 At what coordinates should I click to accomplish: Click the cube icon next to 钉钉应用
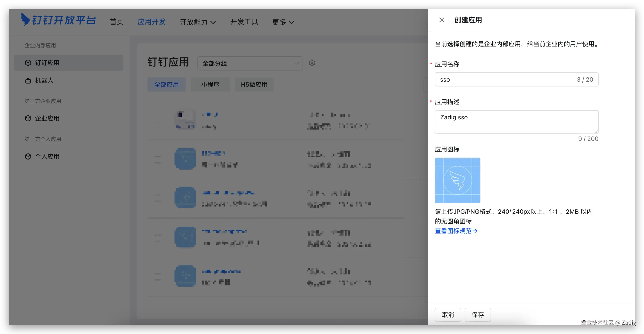tap(28, 63)
